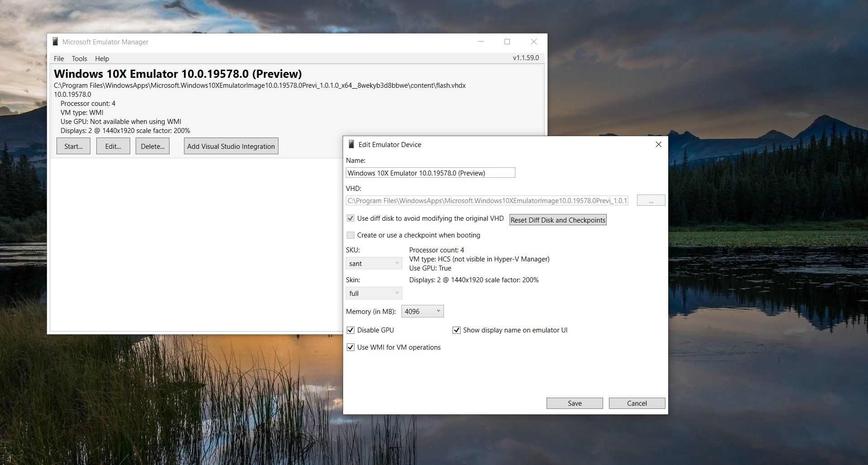Click Add Visual Studio Integration
This screenshot has height=465, width=868.
click(x=231, y=146)
